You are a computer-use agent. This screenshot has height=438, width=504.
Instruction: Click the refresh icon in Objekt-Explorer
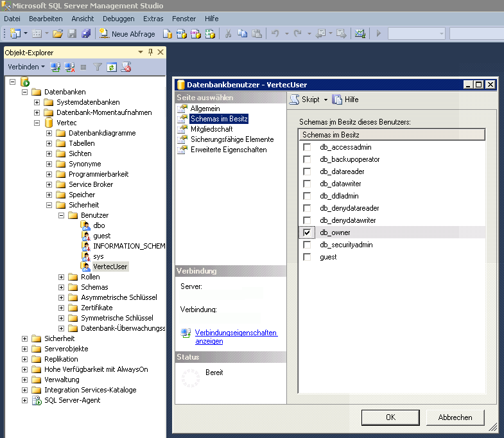click(112, 67)
